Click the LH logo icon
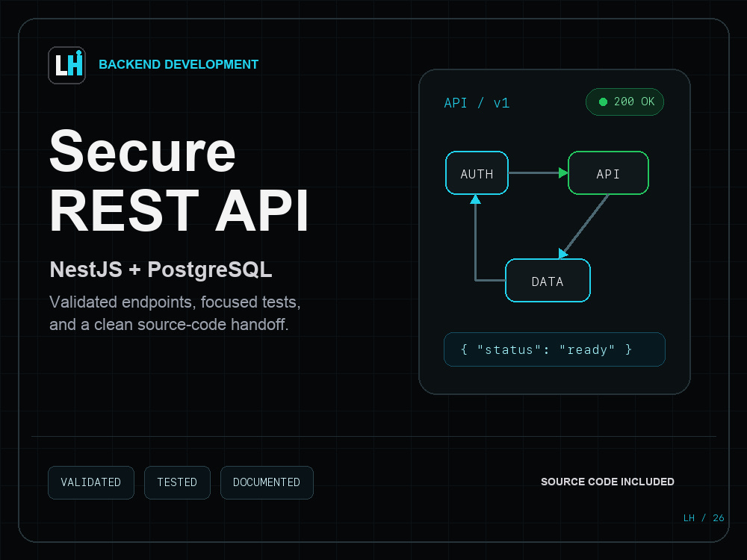 (x=66, y=65)
